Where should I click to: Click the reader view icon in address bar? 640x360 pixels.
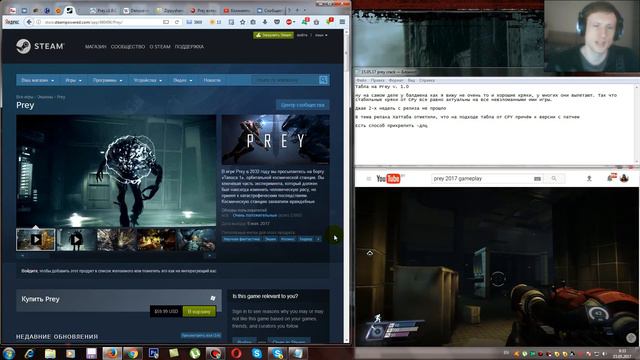(x=166, y=22)
